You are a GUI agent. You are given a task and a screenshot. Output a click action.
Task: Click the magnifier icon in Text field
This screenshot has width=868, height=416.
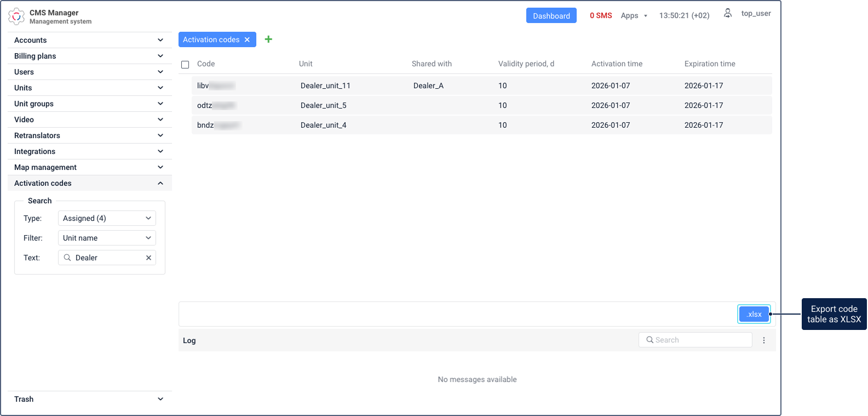point(67,258)
